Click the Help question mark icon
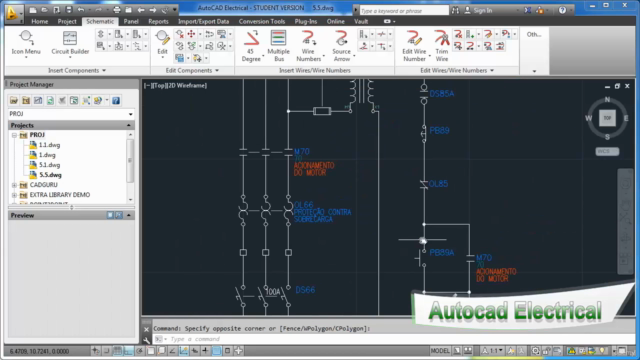This screenshot has width=640, height=360. pos(562,10)
